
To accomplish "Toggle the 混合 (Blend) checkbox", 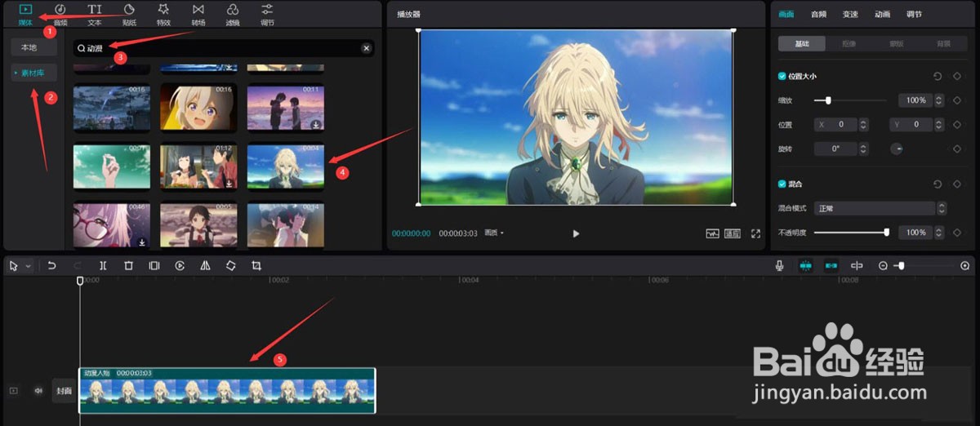I will [782, 184].
